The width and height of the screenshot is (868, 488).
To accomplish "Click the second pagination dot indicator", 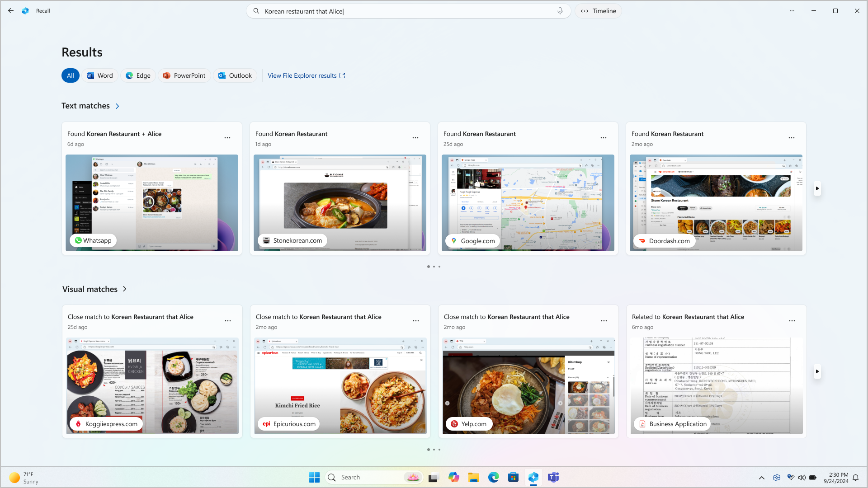I will 434,266.
